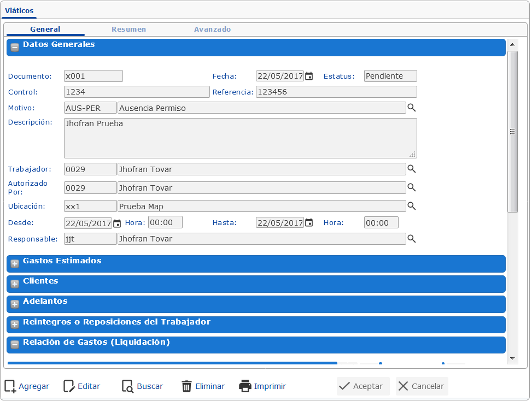Collapse the Datos Generales section

(x=15, y=47)
